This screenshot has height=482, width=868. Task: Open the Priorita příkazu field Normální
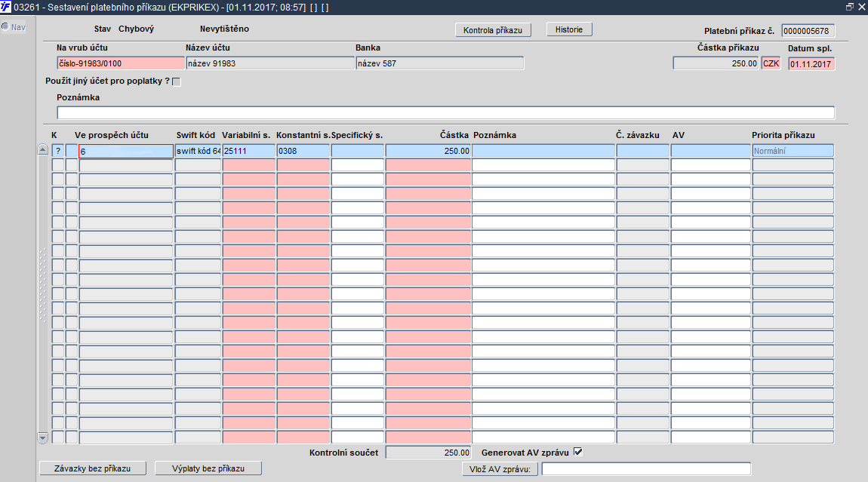[x=793, y=151]
